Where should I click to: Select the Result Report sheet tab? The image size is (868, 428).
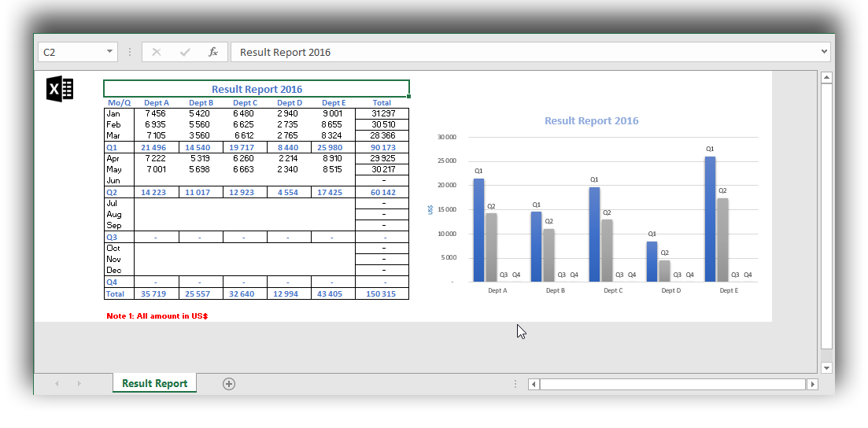tap(154, 383)
